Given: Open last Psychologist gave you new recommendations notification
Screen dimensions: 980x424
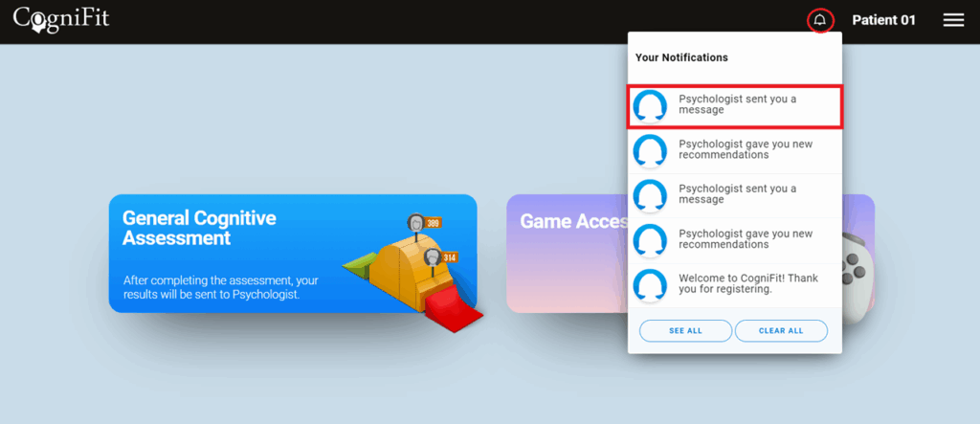Looking at the screenshot, I should pos(735,240).
